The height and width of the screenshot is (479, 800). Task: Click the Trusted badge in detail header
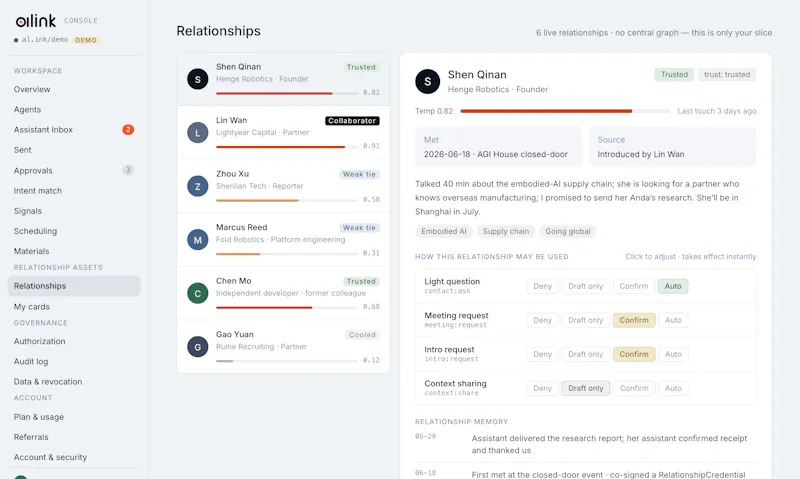[674, 74]
